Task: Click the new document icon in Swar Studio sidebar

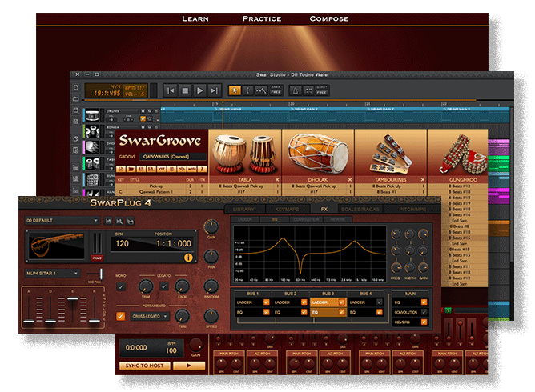Action: pyautogui.click(x=76, y=88)
